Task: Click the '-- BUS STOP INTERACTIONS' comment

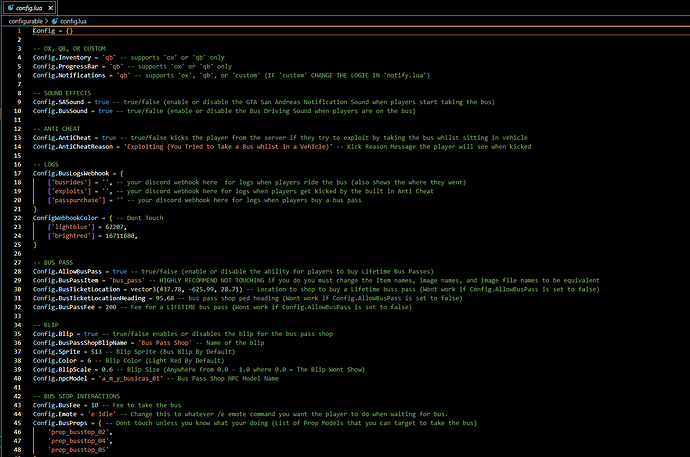Action: pos(76,396)
